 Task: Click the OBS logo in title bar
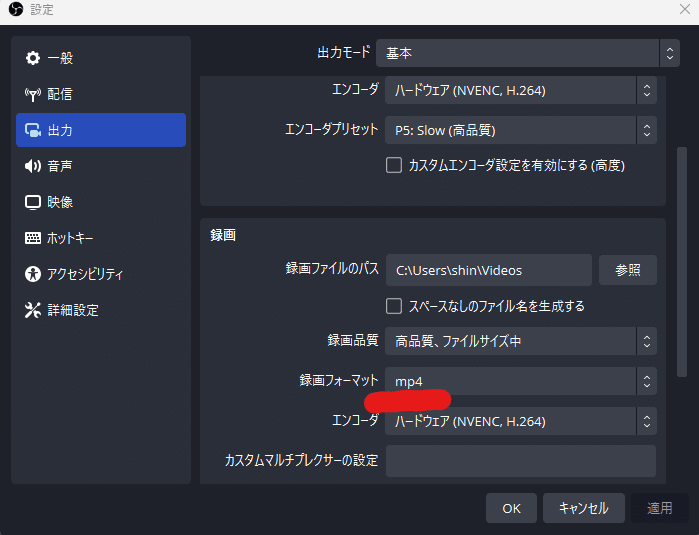16,9
